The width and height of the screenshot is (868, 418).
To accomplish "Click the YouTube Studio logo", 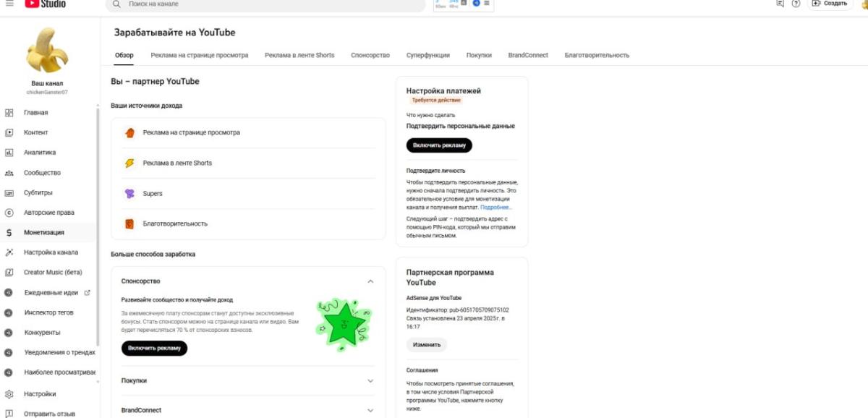I will point(46,4).
